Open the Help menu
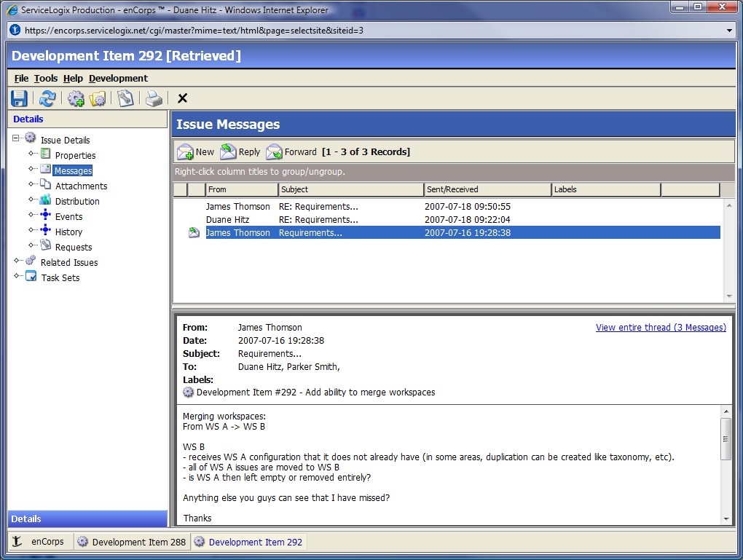The image size is (743, 560). click(73, 79)
